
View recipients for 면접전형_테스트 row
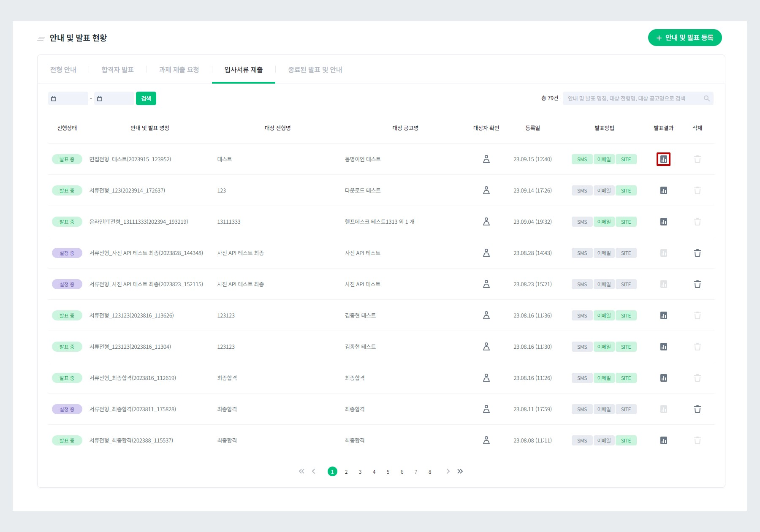pyautogui.click(x=486, y=159)
